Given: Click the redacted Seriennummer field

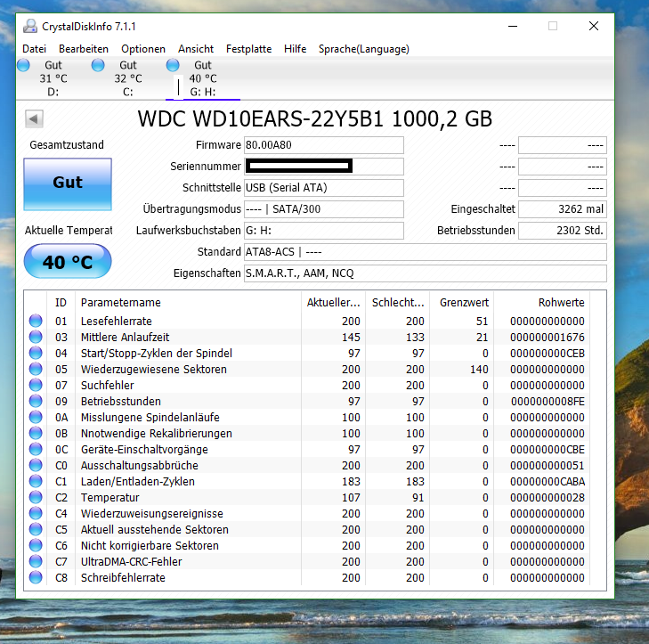Looking at the screenshot, I should (x=324, y=167).
